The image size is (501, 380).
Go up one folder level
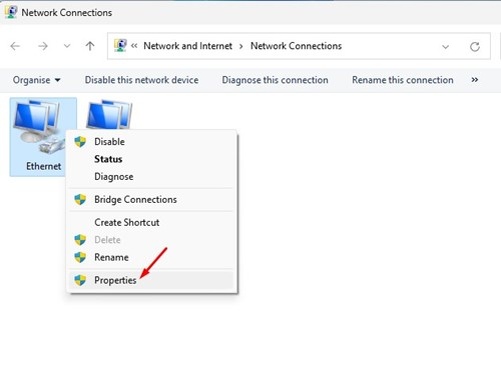(90, 46)
